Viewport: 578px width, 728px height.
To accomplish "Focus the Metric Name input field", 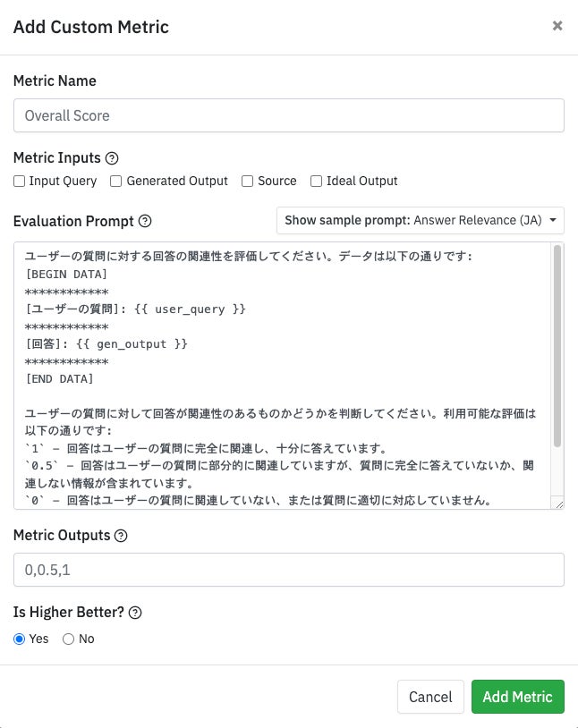I will 288,115.
